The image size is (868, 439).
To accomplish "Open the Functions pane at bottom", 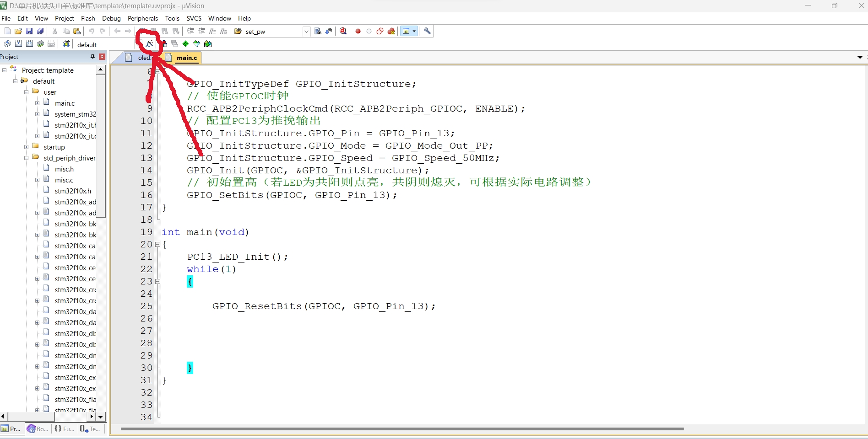I will tap(64, 429).
